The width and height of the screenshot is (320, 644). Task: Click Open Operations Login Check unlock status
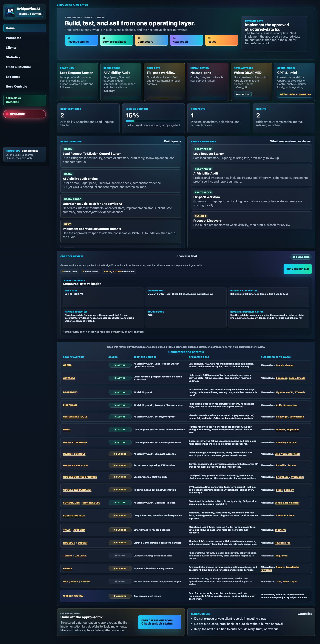pyautogui.click(x=160, y=622)
